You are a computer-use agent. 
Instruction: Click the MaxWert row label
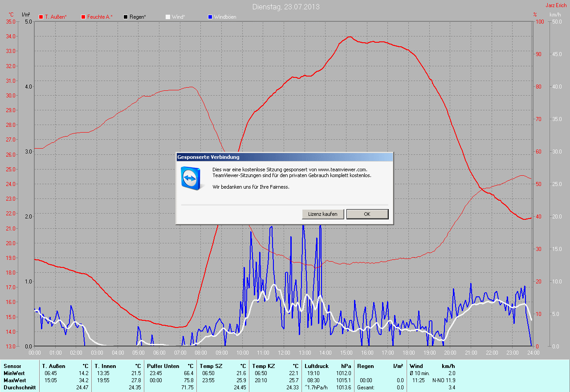(x=15, y=380)
